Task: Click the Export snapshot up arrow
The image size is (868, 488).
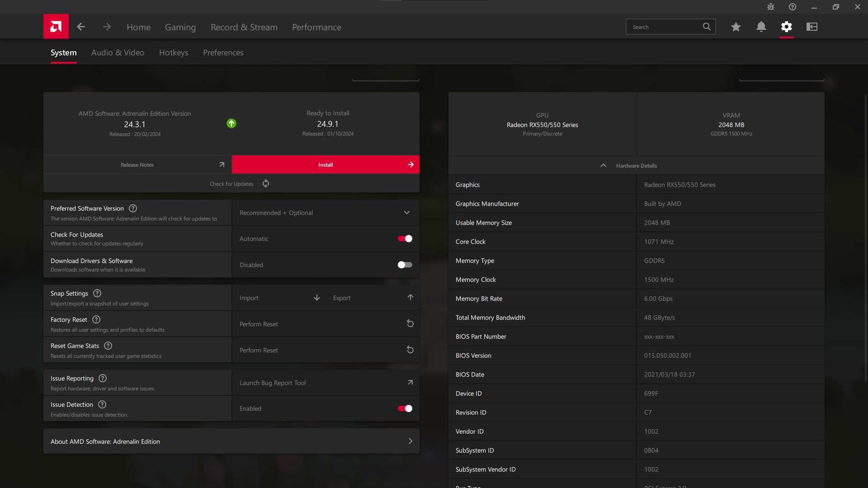Action: tap(410, 297)
